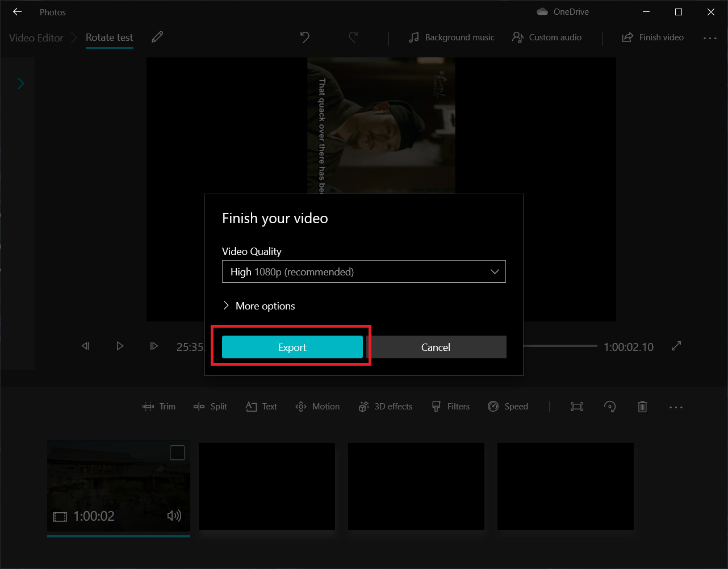The width and height of the screenshot is (728, 569).
Task: Open the Video Quality dropdown
Action: 364,271
